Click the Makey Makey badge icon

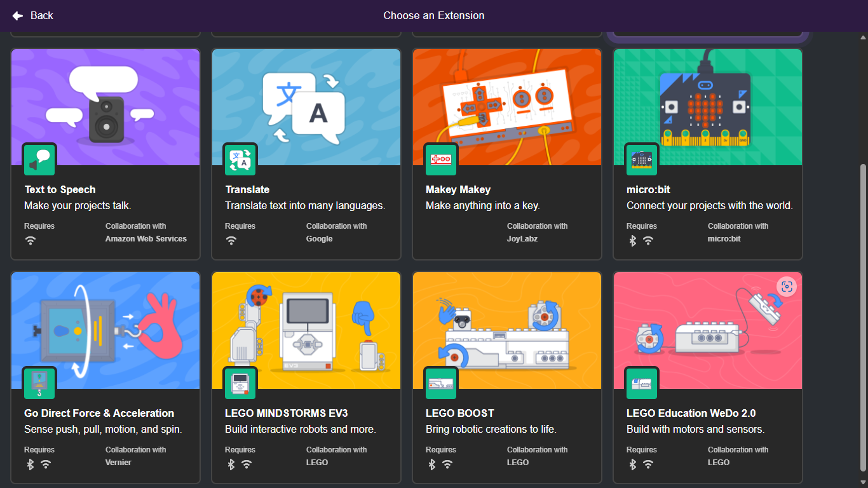click(x=441, y=159)
